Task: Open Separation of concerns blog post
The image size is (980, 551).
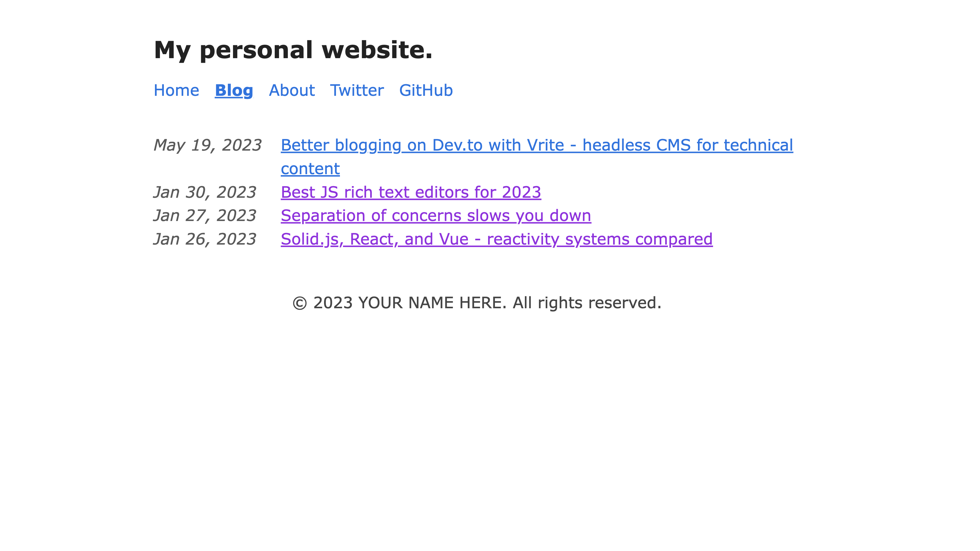Action: pyautogui.click(x=435, y=215)
